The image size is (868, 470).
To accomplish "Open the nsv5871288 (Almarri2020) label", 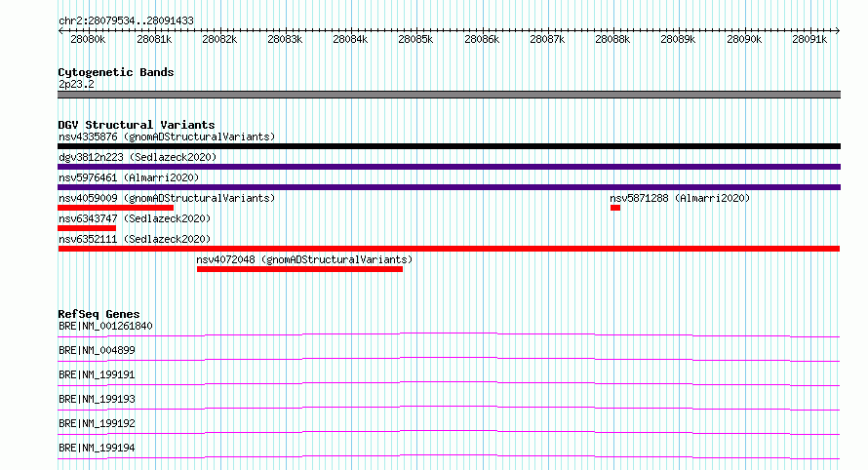I will pos(680,198).
